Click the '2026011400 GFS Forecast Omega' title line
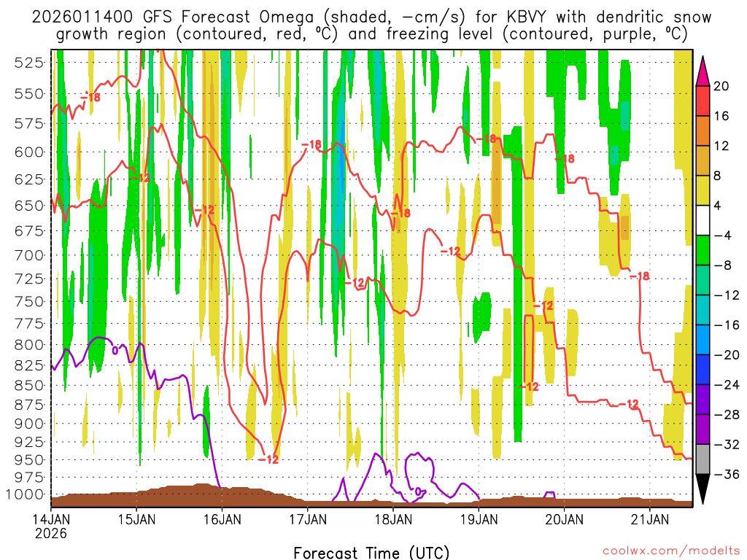 click(x=371, y=17)
